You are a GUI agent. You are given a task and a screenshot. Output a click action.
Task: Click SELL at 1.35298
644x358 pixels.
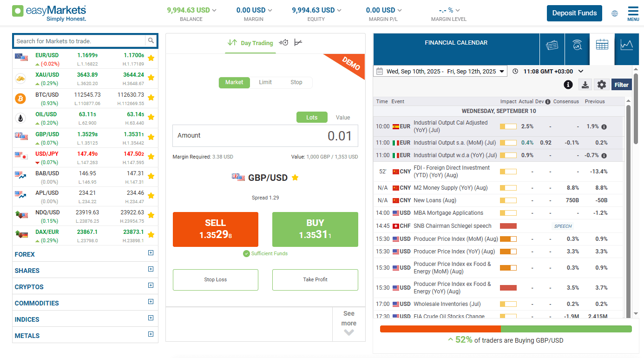tap(216, 229)
